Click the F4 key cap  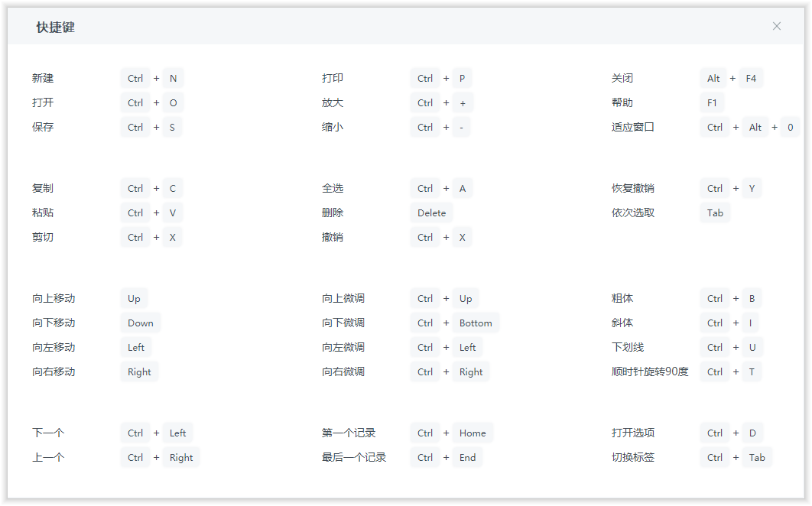[x=751, y=78]
